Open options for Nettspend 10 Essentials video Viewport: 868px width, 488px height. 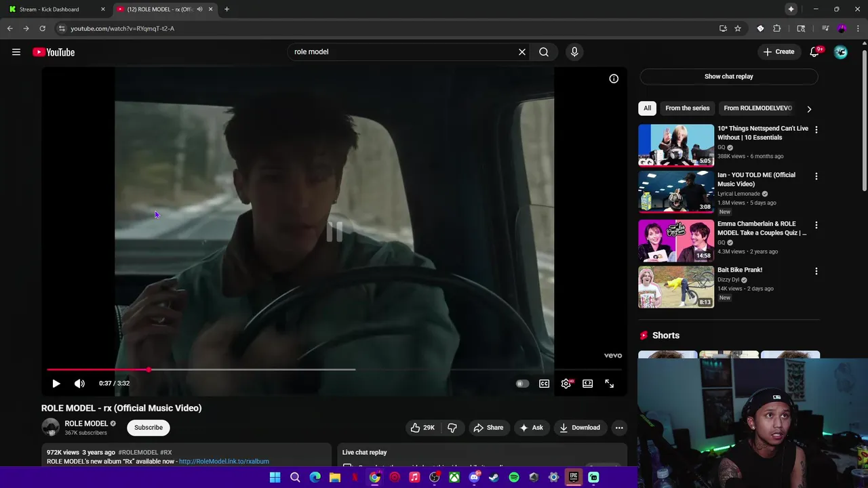coord(816,129)
